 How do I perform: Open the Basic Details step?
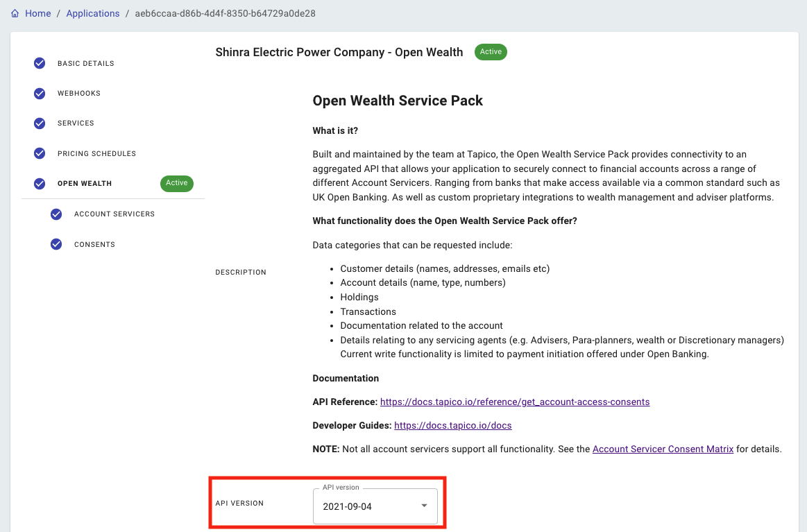pos(86,63)
